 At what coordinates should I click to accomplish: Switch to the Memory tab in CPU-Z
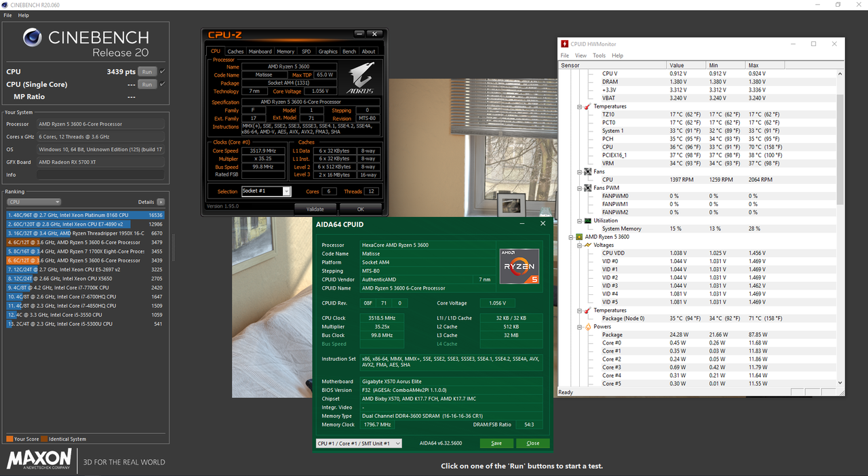285,52
